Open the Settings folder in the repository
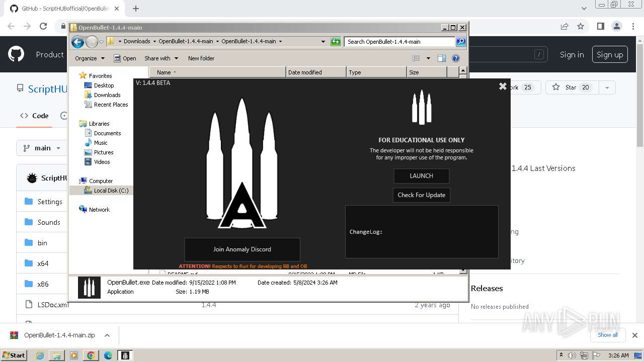Screen dimensions: 644x362 click(50, 202)
